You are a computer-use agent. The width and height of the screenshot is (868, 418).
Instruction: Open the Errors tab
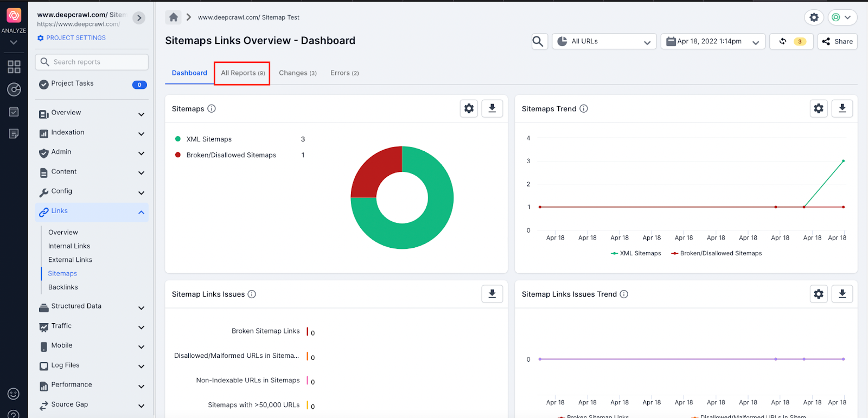[344, 73]
